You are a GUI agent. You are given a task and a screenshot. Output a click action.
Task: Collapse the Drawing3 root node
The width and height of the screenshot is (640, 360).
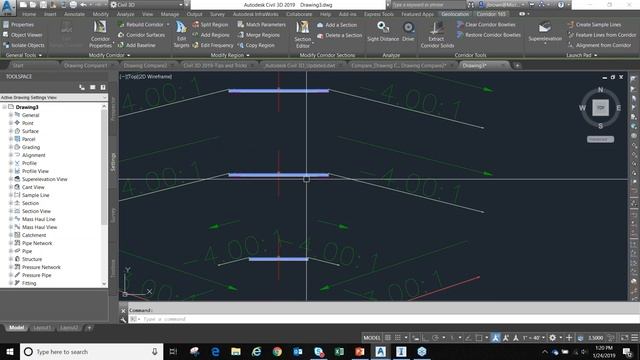pyautogui.click(x=4, y=107)
